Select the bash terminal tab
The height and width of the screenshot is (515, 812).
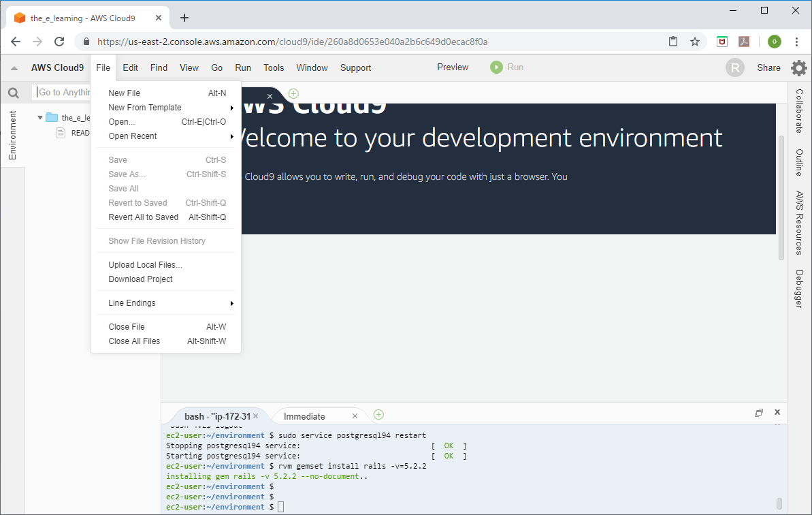tap(218, 416)
